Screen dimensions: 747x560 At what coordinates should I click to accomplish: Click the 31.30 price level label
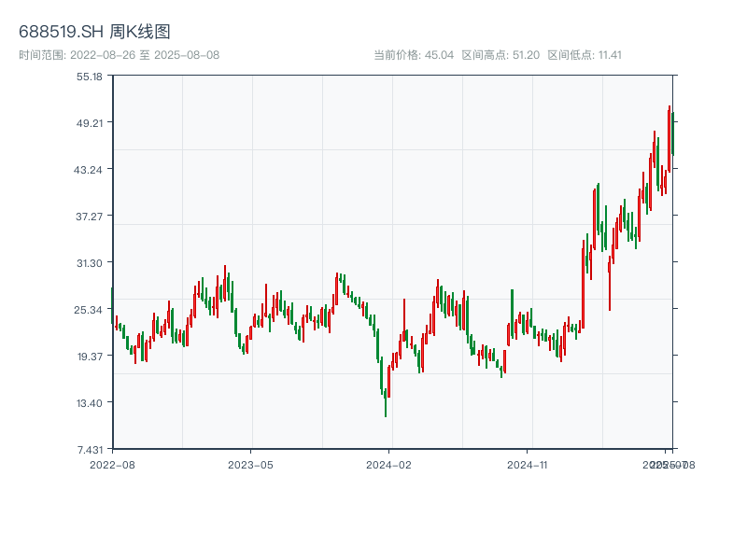[x=90, y=262]
